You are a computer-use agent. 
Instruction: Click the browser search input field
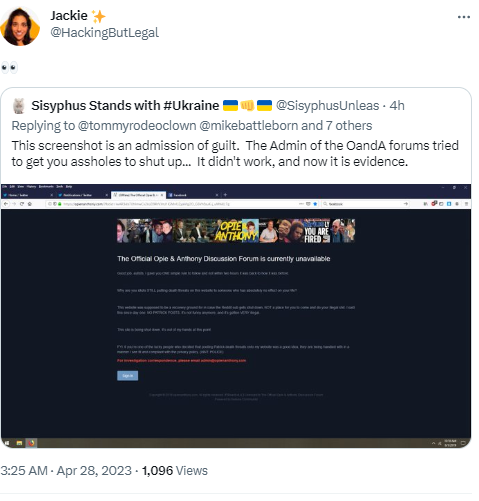[365, 204]
